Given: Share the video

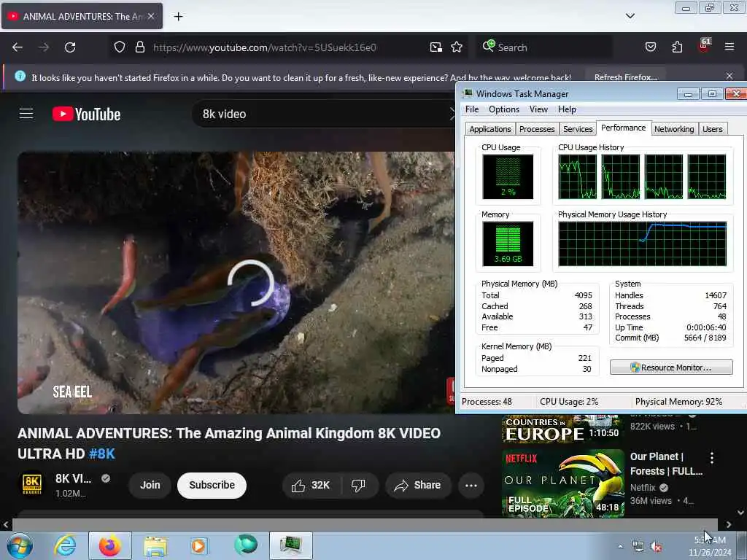Looking at the screenshot, I should [x=418, y=485].
